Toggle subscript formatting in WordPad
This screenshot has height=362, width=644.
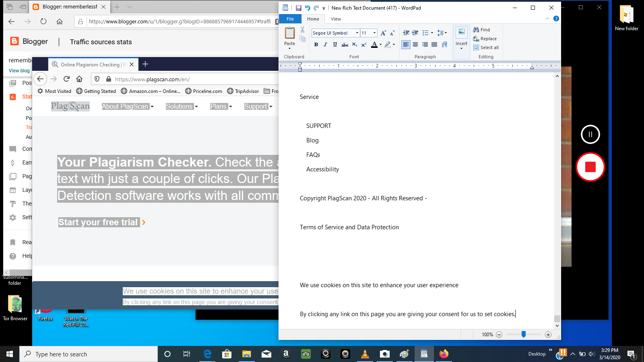point(354,45)
